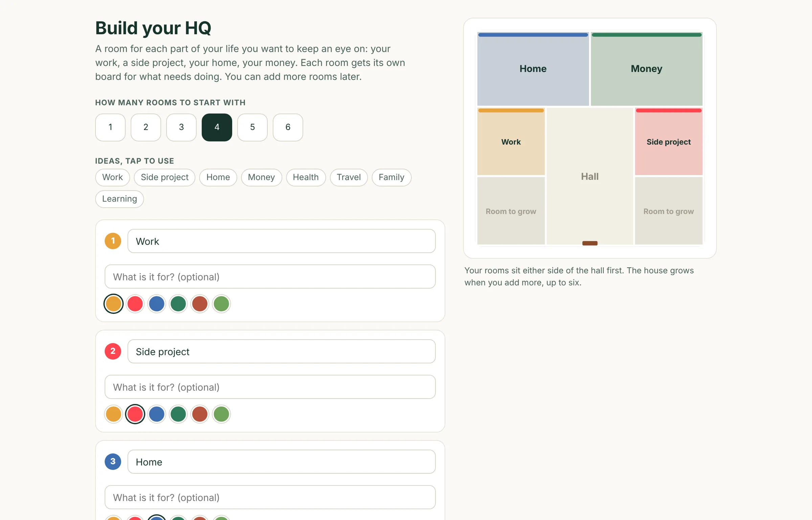Screen dimensions: 812x520
Task: Tap the Side project idea chip
Action: [165, 177]
